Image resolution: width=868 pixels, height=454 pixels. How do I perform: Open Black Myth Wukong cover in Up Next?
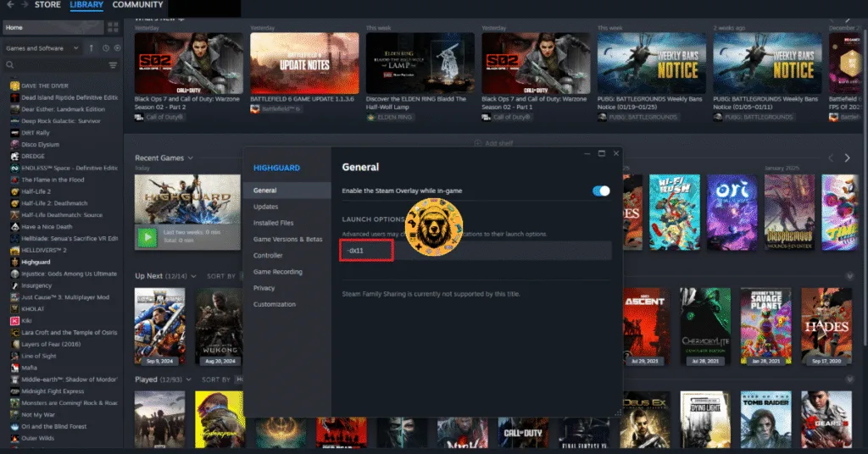click(x=220, y=326)
